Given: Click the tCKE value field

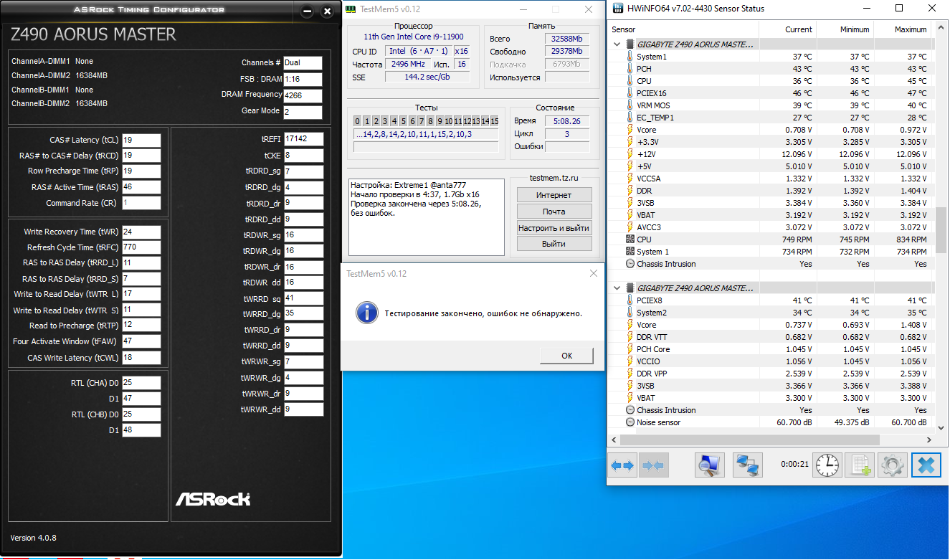Looking at the screenshot, I should [303, 156].
